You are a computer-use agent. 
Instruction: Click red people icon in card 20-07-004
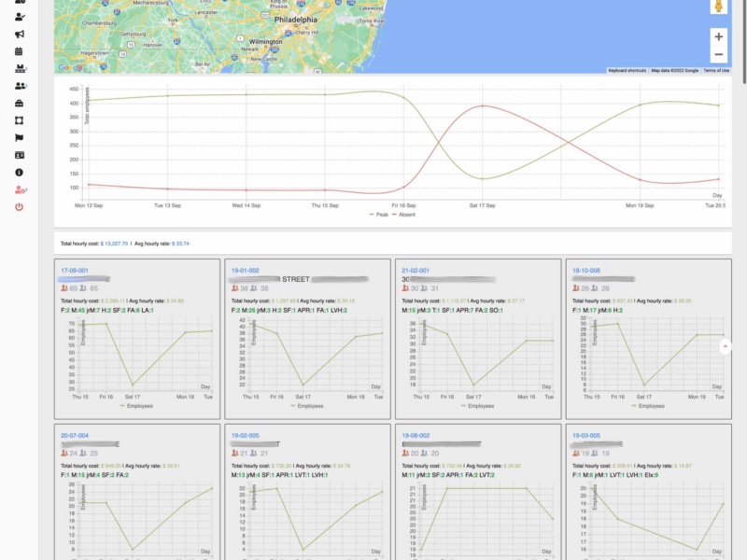pyautogui.click(x=64, y=453)
